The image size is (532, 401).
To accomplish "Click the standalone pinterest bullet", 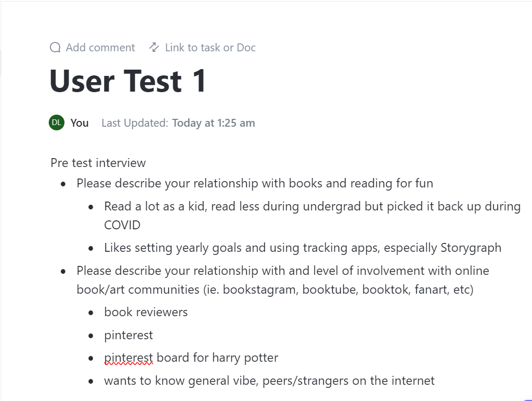I will coord(128,335).
